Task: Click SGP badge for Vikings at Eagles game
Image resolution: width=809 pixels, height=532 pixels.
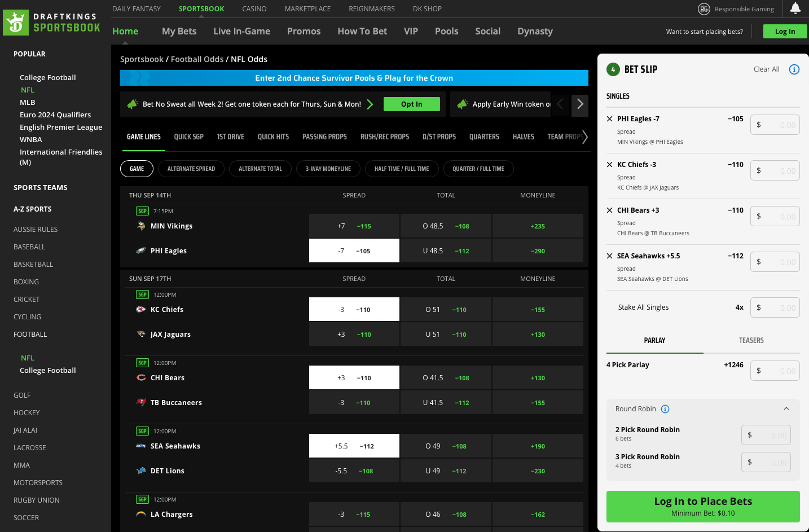Action: click(x=142, y=211)
